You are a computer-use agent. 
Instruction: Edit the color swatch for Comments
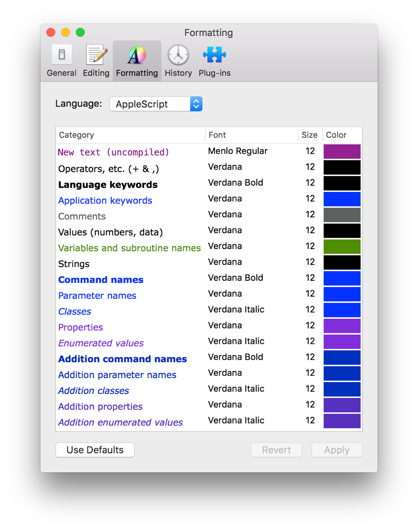click(342, 215)
